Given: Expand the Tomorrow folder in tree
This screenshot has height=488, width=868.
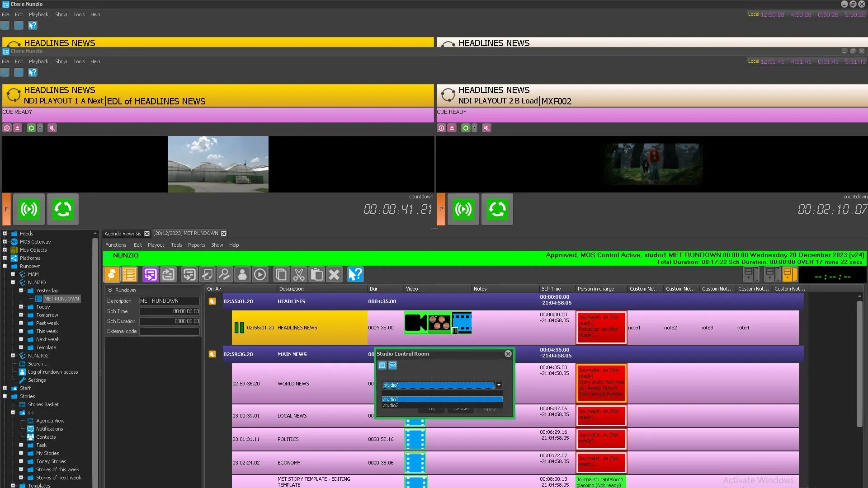Looking at the screenshot, I should (x=21, y=315).
